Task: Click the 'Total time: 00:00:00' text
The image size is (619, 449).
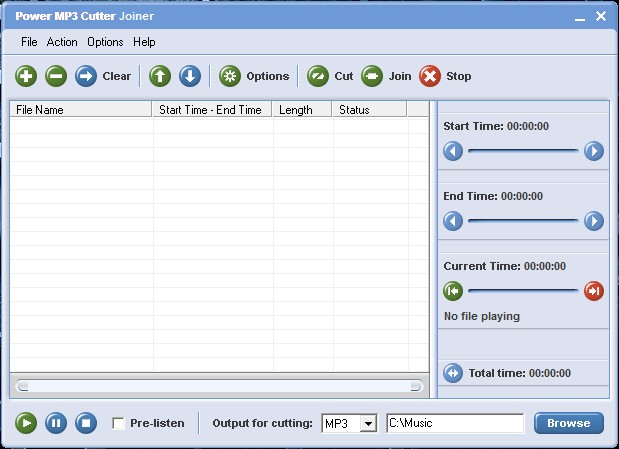Action: click(x=520, y=373)
